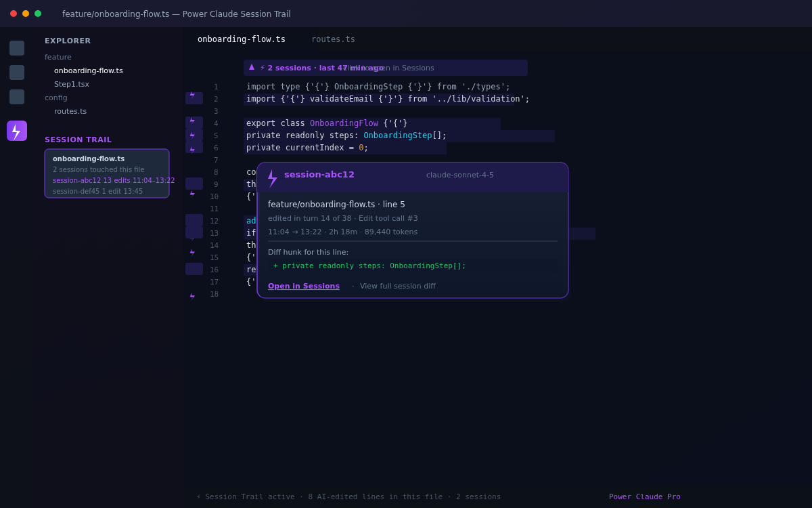This screenshot has height=508, width=812.
Task: Select the second activity bar icon
Action: tap(17, 72)
